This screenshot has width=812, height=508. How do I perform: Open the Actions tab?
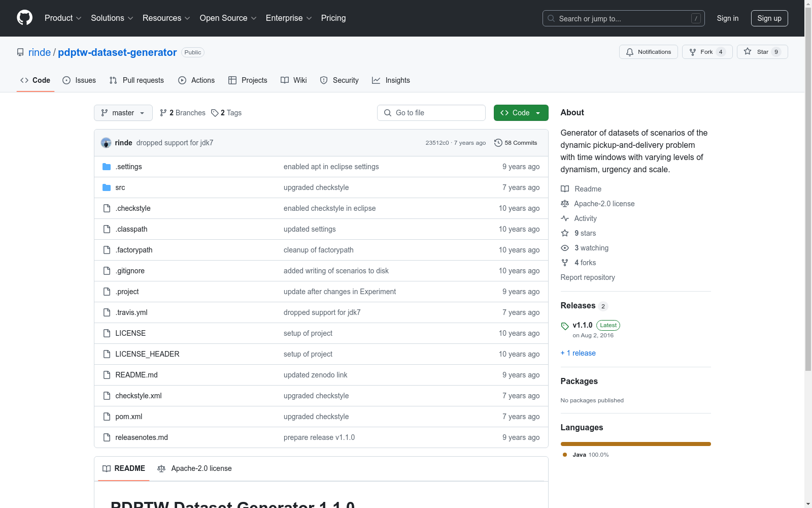[x=196, y=80]
